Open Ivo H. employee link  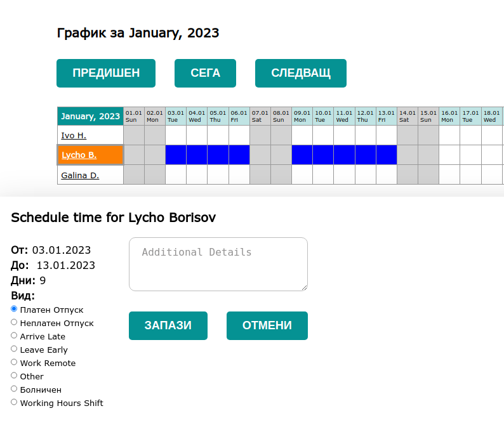(74, 135)
